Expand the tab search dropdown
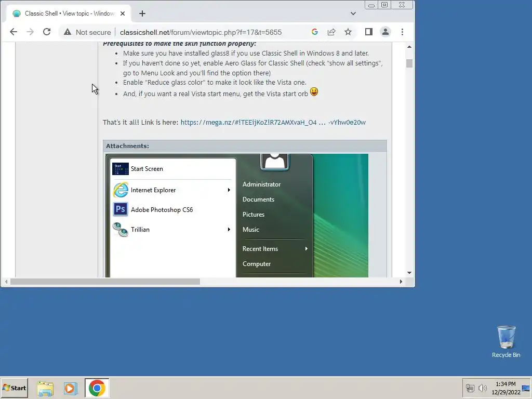The width and height of the screenshot is (532, 399). 353,14
